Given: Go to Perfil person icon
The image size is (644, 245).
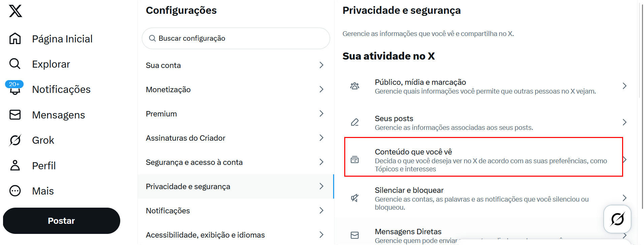Looking at the screenshot, I should tap(15, 166).
